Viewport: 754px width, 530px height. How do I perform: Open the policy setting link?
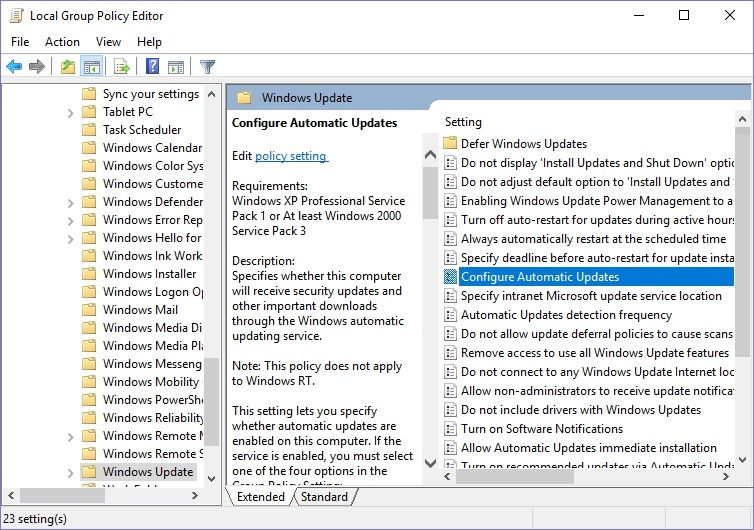(x=291, y=156)
